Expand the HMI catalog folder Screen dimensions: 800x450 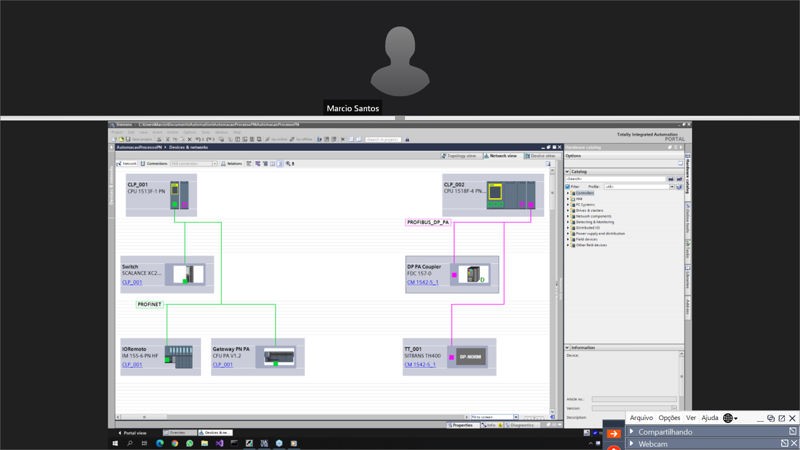[568, 199]
